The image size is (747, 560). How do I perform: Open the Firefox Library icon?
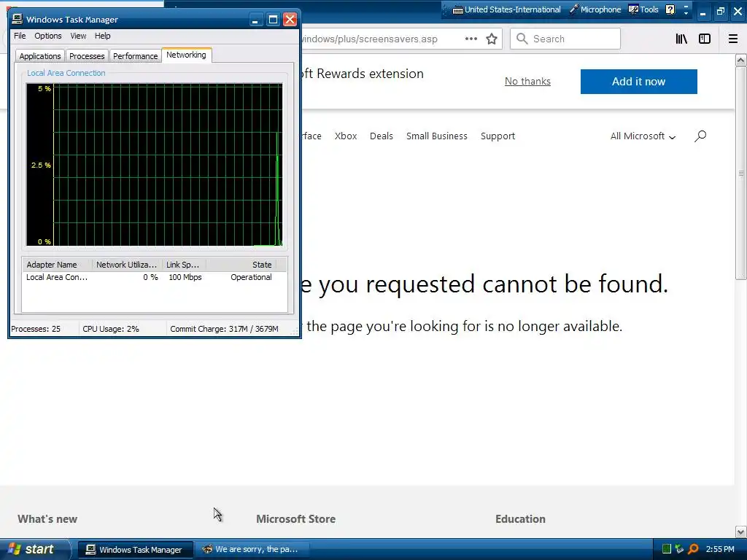click(x=681, y=39)
